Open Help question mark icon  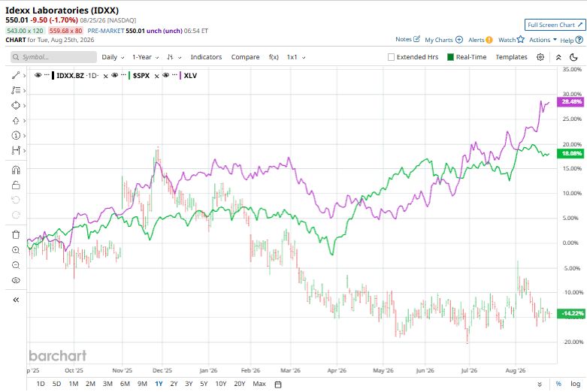[579, 40]
